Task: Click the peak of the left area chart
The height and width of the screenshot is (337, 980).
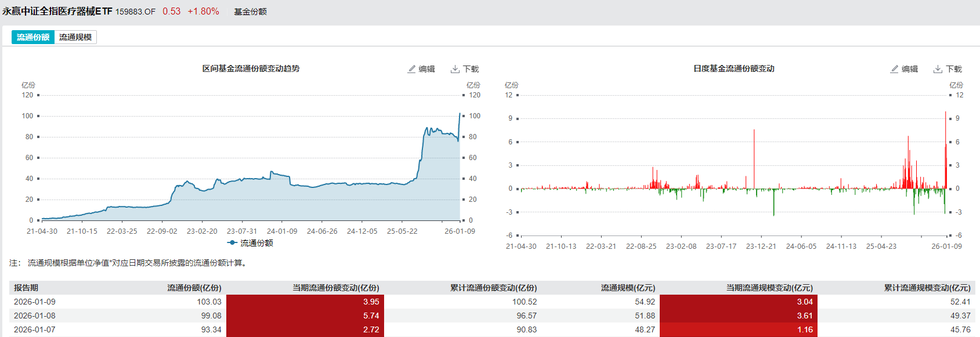Action: click(460, 114)
